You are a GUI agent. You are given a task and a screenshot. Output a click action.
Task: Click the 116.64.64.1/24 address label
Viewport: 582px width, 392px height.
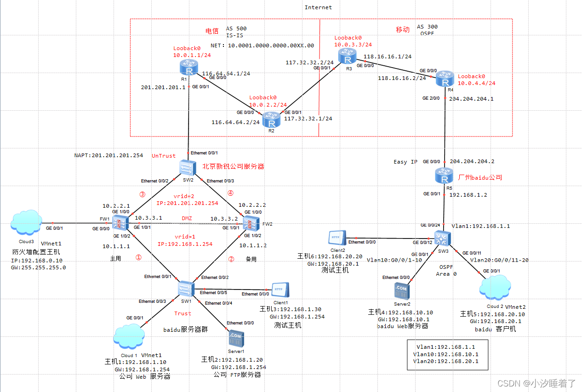[x=226, y=73]
